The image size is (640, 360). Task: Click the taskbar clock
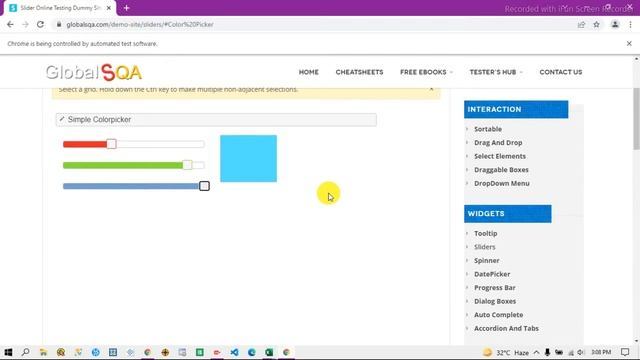601,352
